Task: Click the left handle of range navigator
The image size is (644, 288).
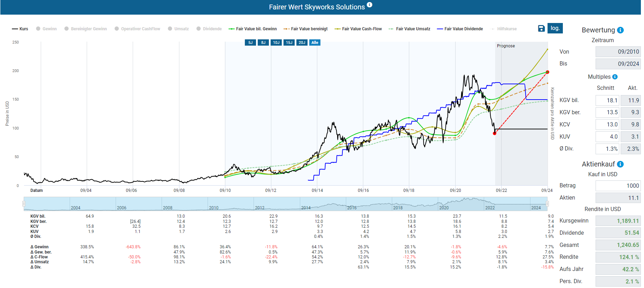Action: (24, 204)
